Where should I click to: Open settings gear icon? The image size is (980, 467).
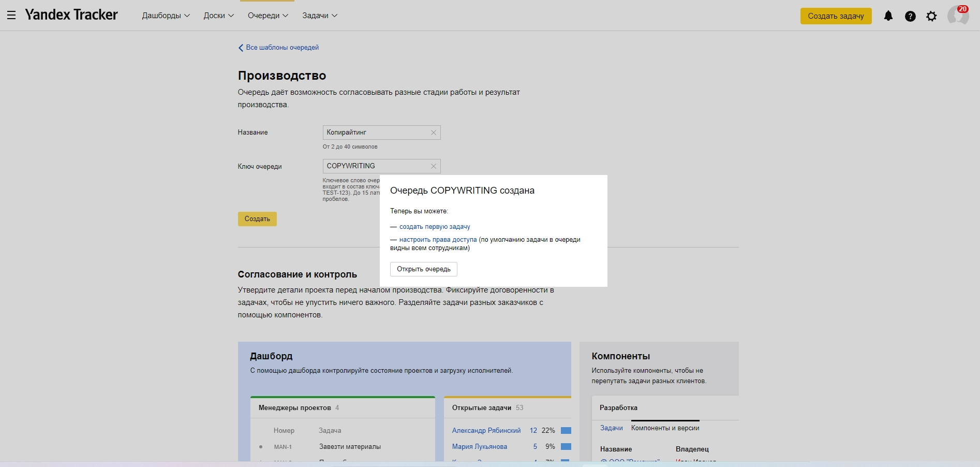pyautogui.click(x=931, y=16)
